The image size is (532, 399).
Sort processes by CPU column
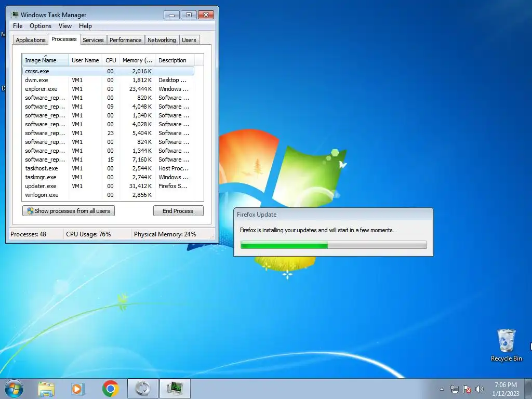pos(111,60)
